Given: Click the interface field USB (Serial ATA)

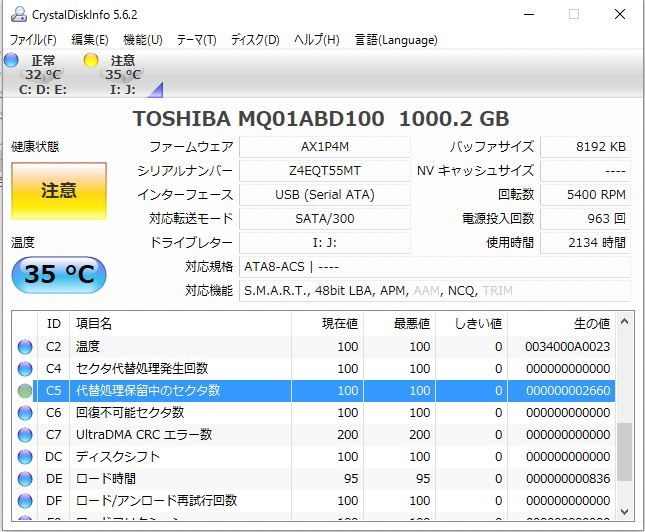Looking at the screenshot, I should [x=325, y=195].
